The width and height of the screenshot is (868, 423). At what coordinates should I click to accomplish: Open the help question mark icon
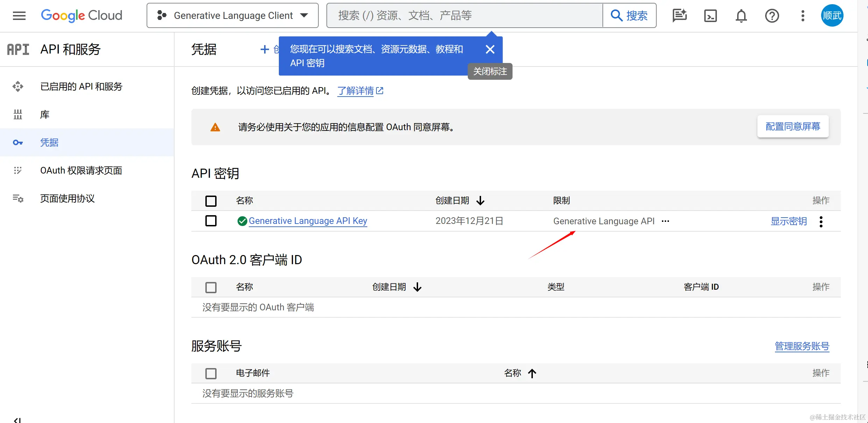(x=772, y=16)
